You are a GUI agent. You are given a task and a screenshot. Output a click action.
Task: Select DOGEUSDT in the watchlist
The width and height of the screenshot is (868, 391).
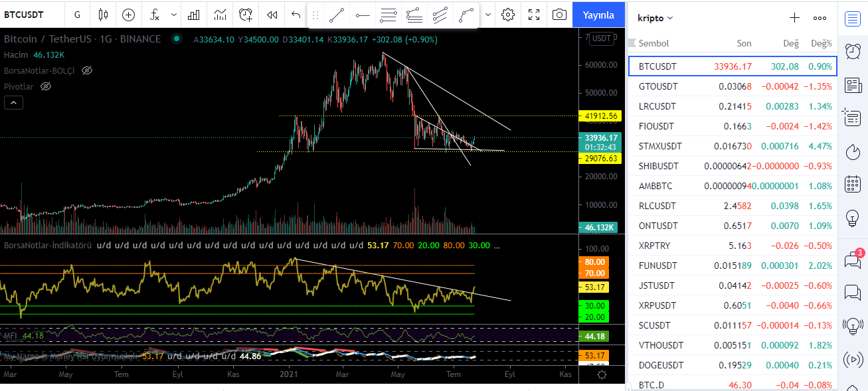click(x=733, y=365)
